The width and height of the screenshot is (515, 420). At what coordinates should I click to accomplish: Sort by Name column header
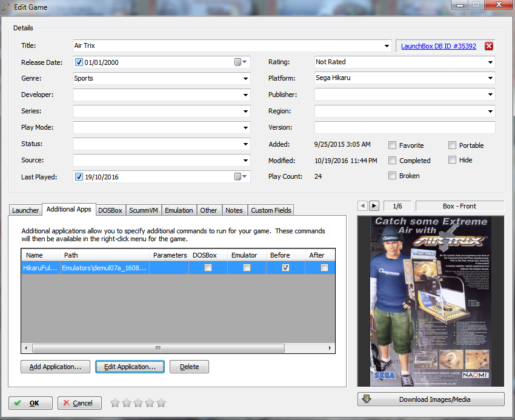[x=41, y=255]
